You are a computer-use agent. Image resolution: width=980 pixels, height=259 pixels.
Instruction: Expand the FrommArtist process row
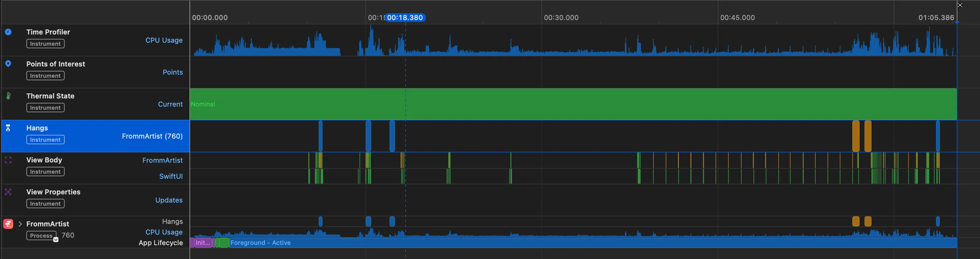pyautogui.click(x=20, y=224)
